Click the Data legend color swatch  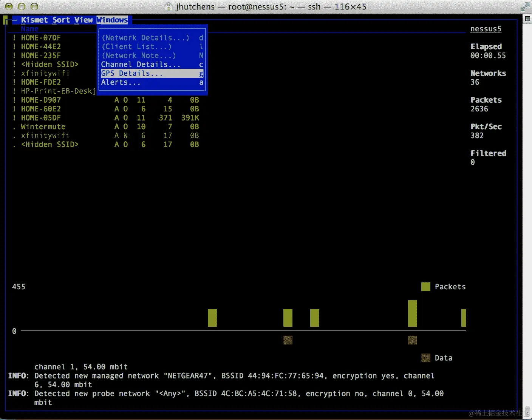tap(426, 358)
